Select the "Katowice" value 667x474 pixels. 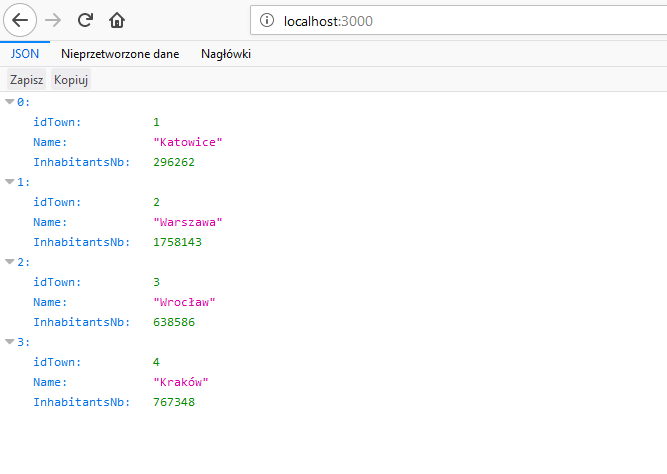(x=188, y=142)
